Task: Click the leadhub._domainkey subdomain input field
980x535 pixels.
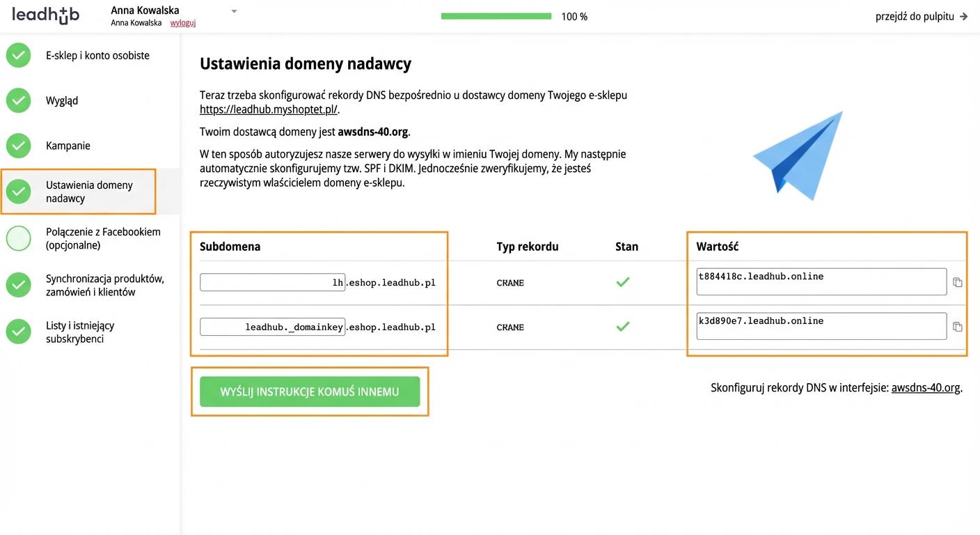Action: coord(272,327)
